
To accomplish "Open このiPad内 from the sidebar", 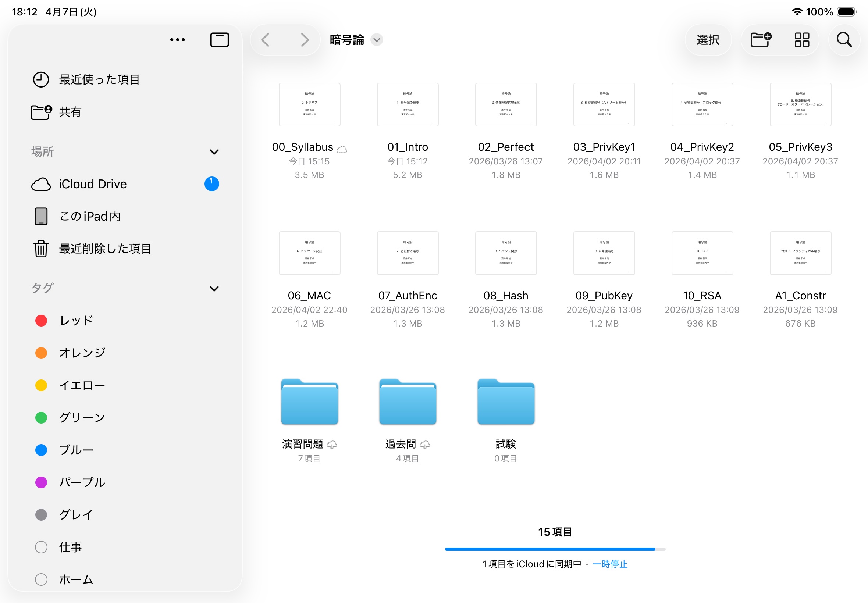I will [x=89, y=216].
